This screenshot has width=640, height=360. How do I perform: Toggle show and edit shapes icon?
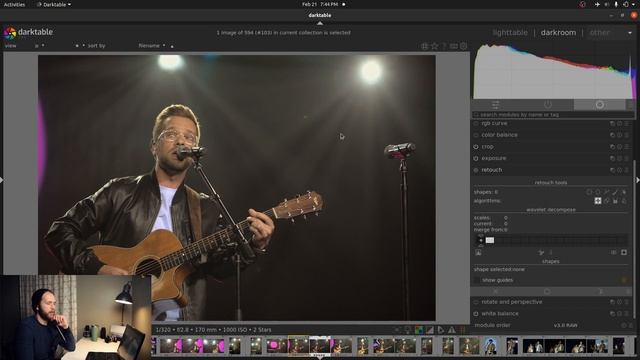(x=624, y=192)
